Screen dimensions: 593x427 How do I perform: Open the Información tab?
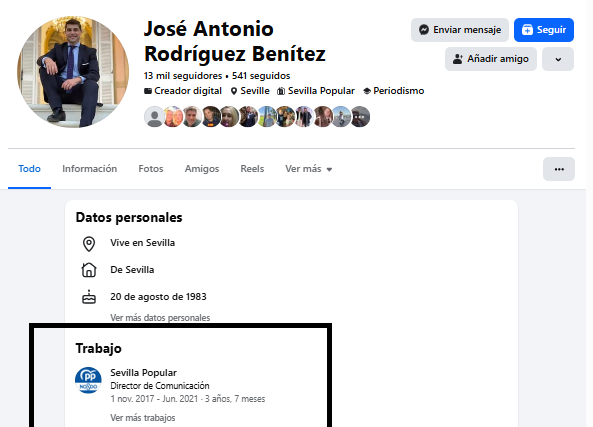[90, 169]
